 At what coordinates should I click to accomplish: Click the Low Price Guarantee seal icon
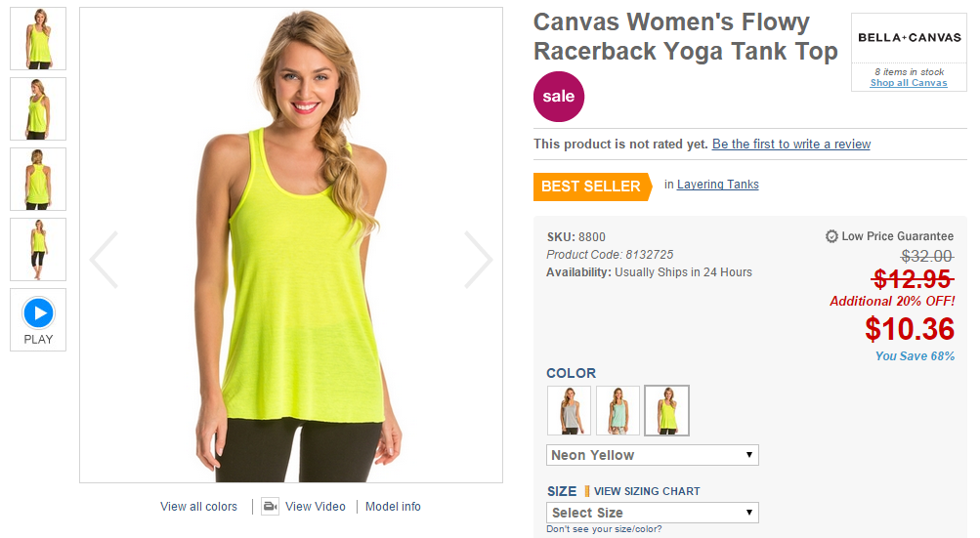(x=831, y=236)
